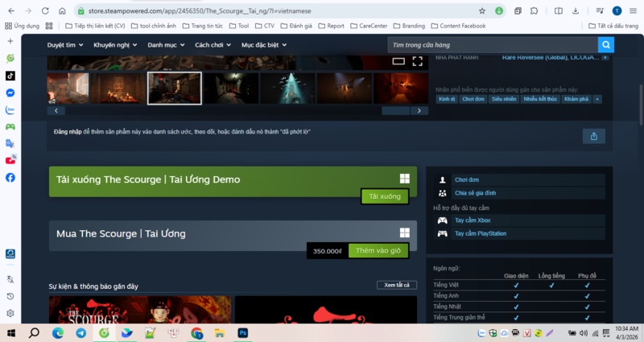The width and height of the screenshot is (644, 342).
Task: Open the gaming controller sidebar icon
Action: click(x=10, y=126)
